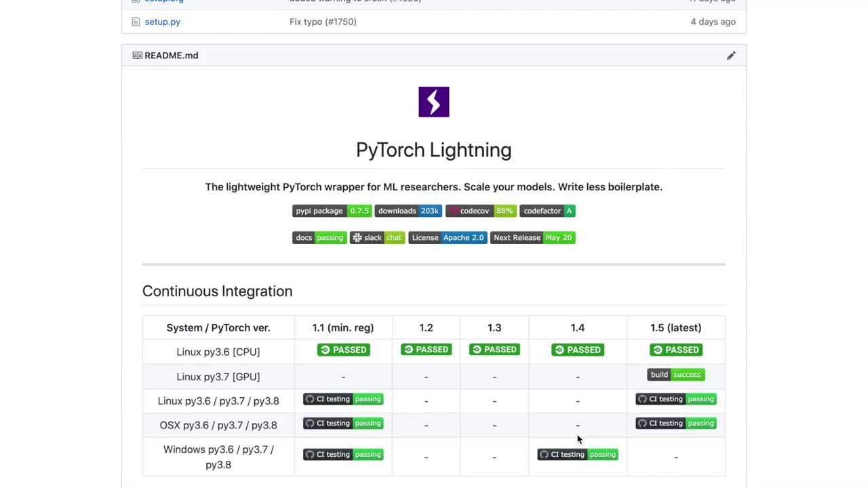The image size is (868, 488).
Task: Select the "Linux py3.6 [CPU]" row label
Action: click(218, 352)
